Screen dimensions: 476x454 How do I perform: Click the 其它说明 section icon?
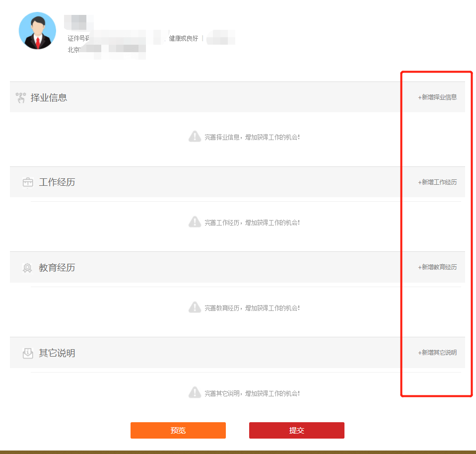[x=28, y=352]
